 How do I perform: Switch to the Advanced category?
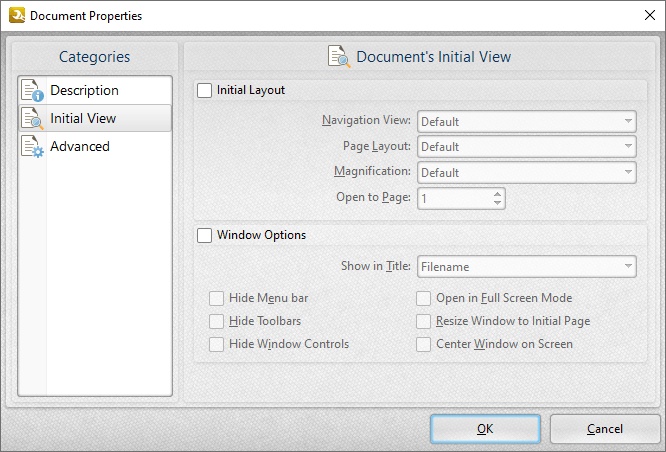pyautogui.click(x=95, y=146)
